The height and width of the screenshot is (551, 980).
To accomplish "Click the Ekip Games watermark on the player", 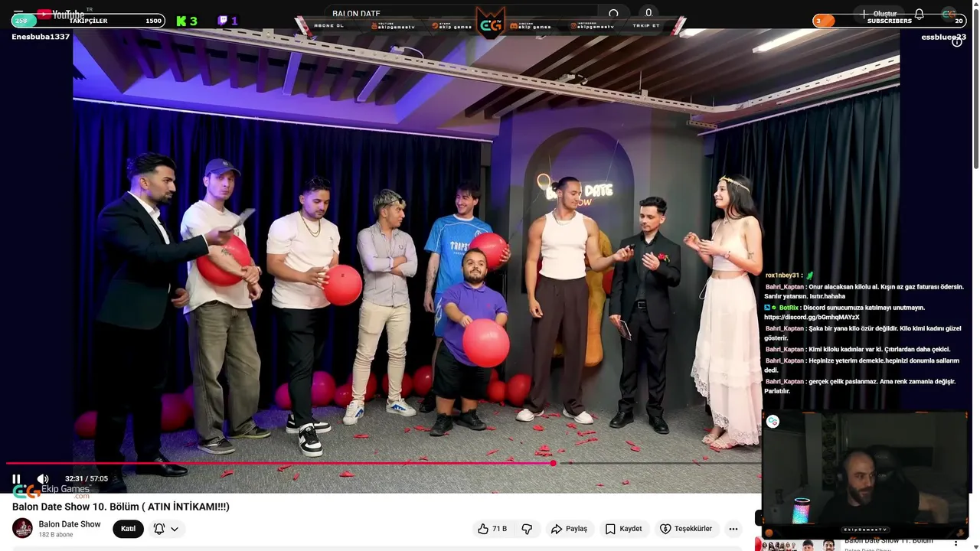I will (x=52, y=491).
